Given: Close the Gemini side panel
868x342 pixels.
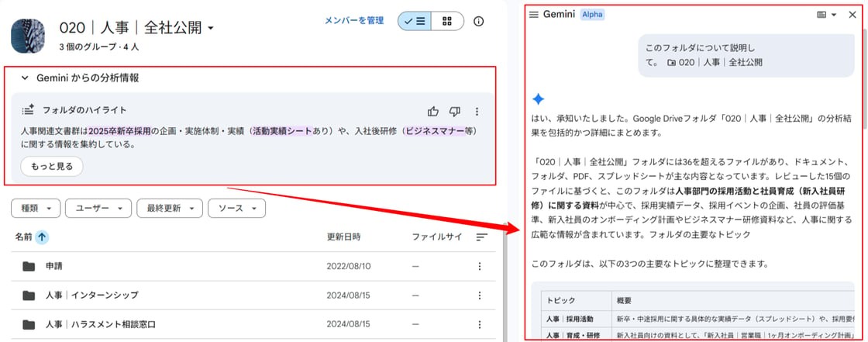Looking at the screenshot, I should [x=852, y=15].
